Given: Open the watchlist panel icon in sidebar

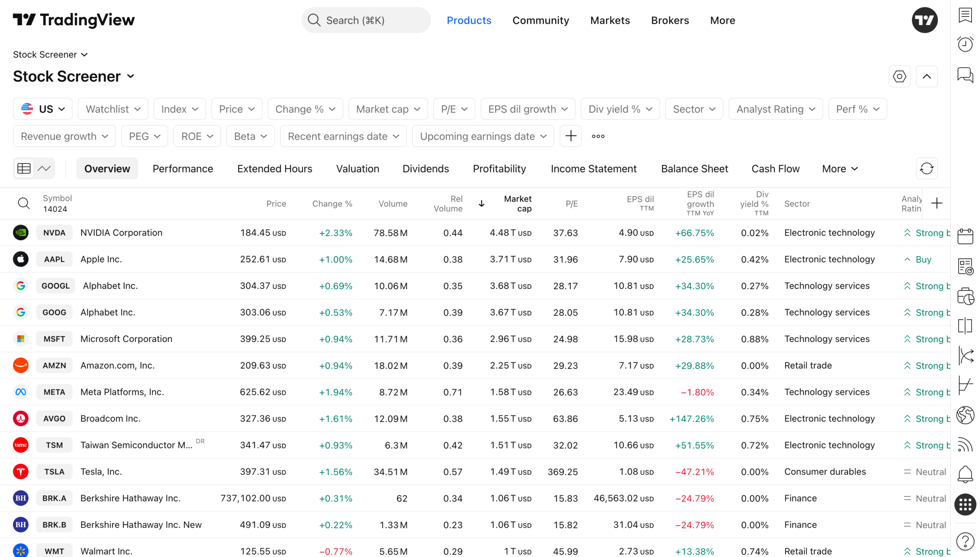Looking at the screenshot, I should (965, 15).
